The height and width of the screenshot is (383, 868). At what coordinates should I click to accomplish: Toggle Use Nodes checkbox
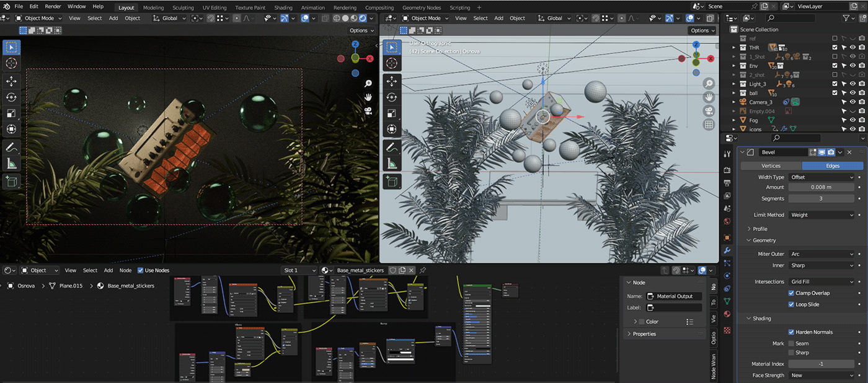tap(140, 270)
